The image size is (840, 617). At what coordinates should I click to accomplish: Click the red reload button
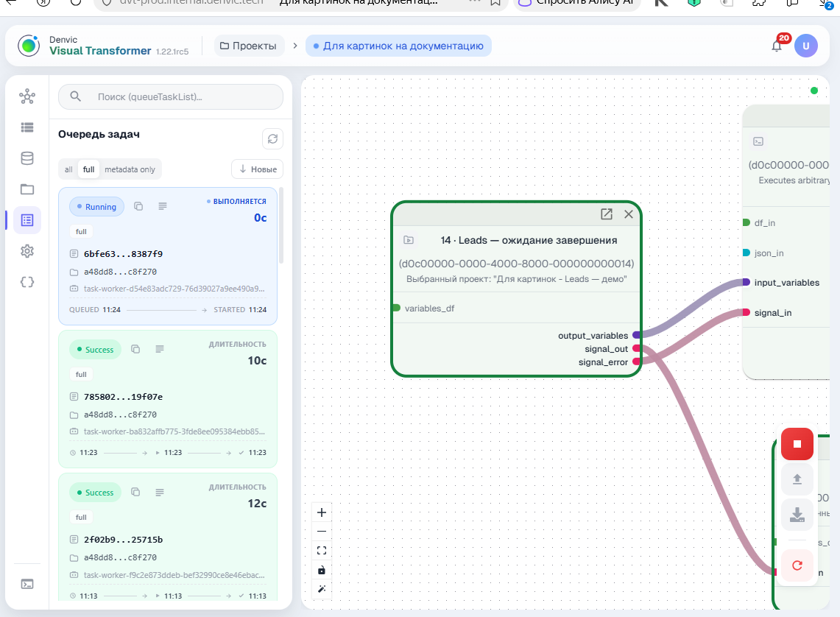tap(797, 565)
